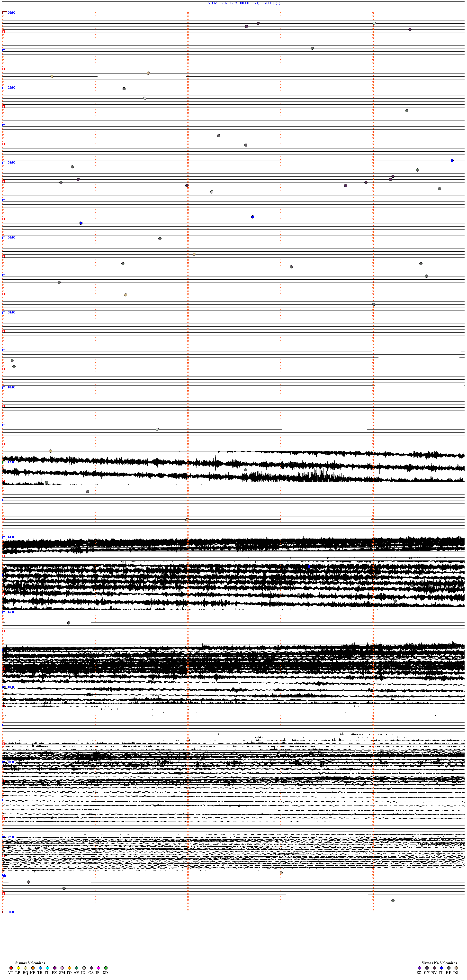The height and width of the screenshot is (980, 467).
Task: Select the pale BQ legend swatch
Action: [x=26, y=968]
